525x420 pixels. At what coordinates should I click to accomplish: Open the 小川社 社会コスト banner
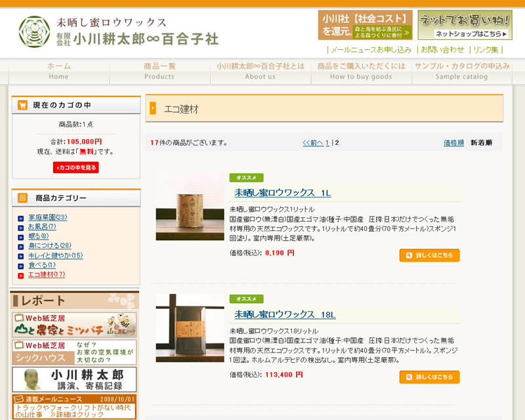[x=366, y=25]
